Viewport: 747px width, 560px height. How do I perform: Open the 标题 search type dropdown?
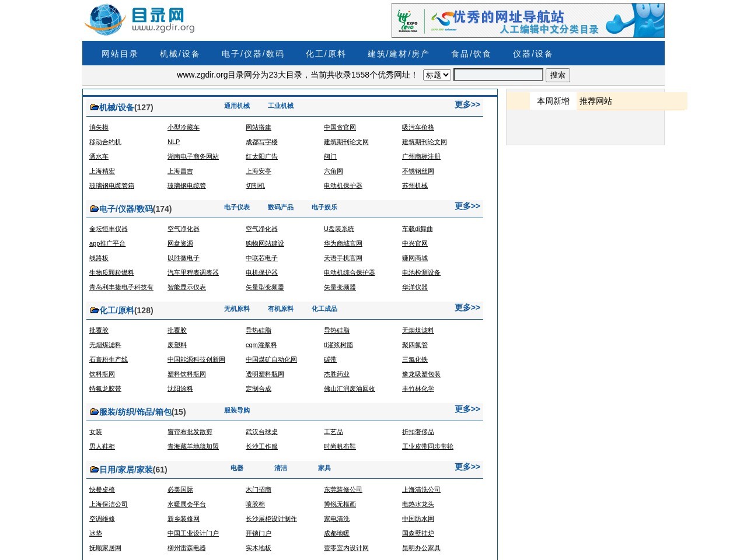tap(437, 75)
